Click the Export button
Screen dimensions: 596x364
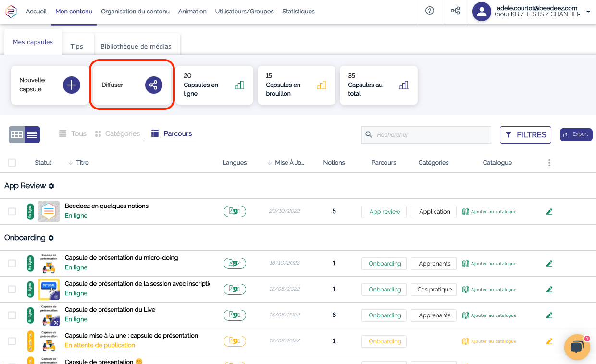(x=576, y=134)
